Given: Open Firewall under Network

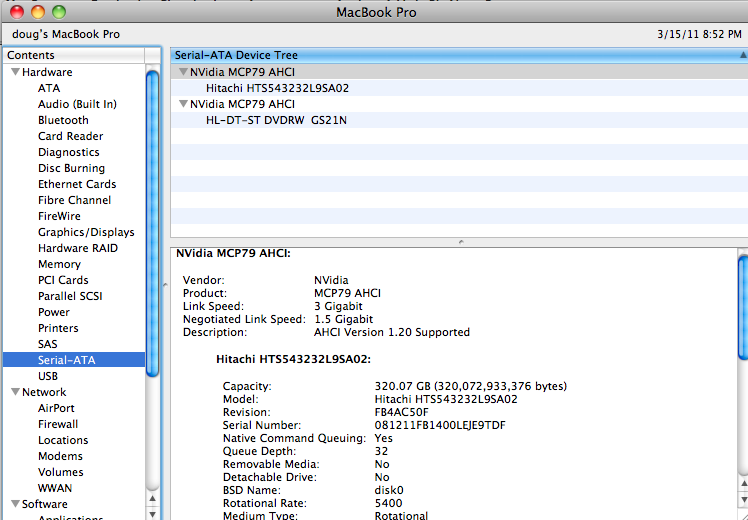Looking at the screenshot, I should click(58, 424).
